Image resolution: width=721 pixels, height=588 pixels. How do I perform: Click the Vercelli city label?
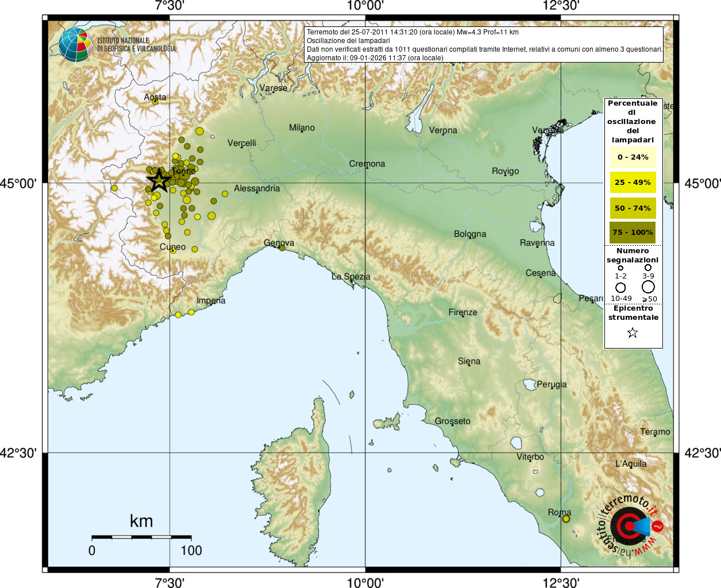click(x=241, y=143)
